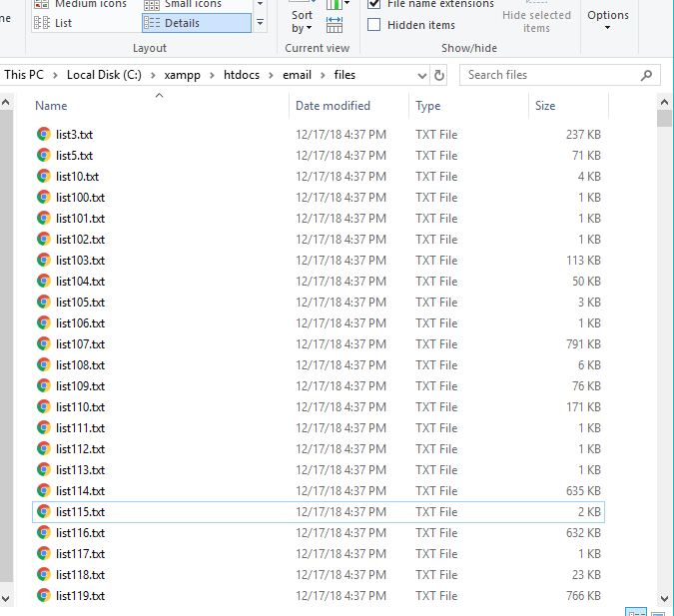Expand chevron after This PC breadcrumb
Image resolution: width=674 pixels, height=616 pixels.
(55, 75)
